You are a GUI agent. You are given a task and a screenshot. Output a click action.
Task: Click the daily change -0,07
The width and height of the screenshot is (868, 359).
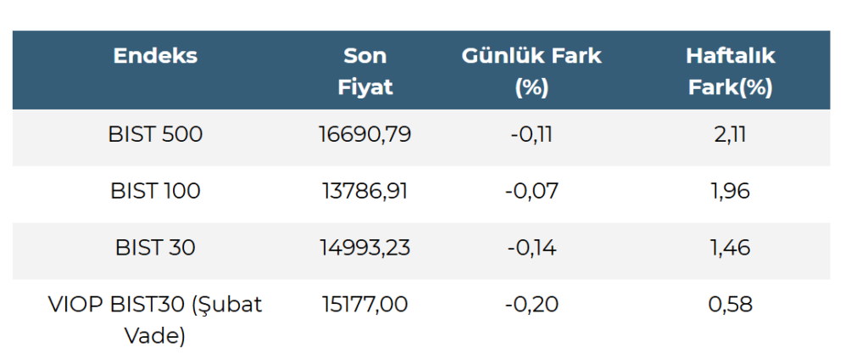pos(531,191)
